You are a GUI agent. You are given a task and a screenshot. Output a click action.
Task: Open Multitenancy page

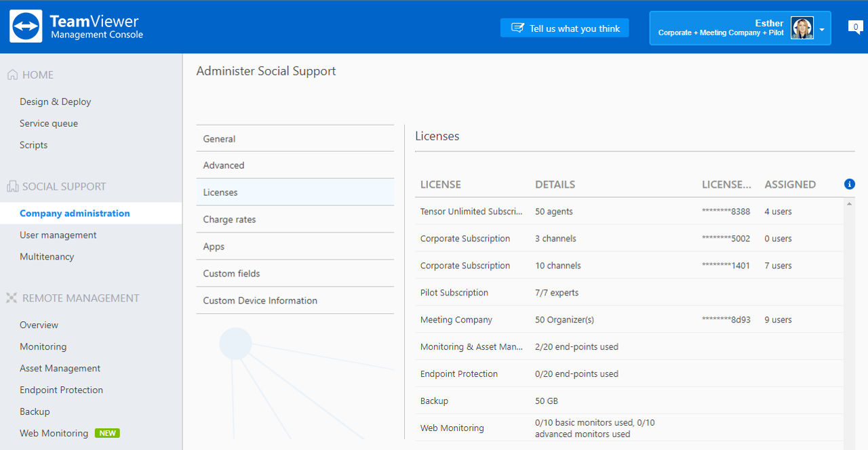point(47,257)
